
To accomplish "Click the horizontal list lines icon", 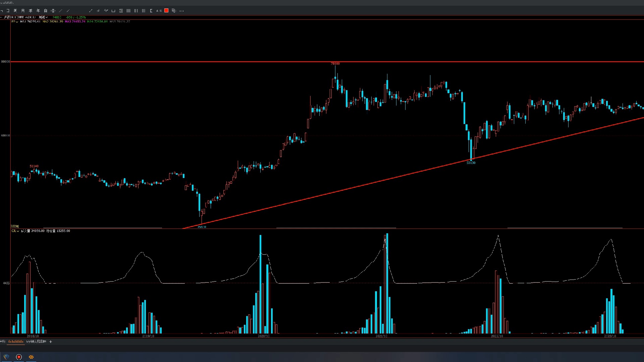I will coord(121,11).
